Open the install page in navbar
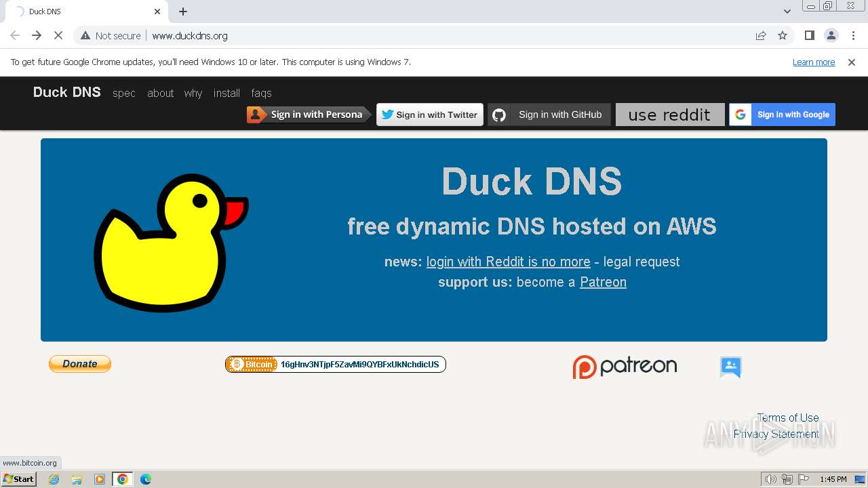 pyautogui.click(x=226, y=93)
